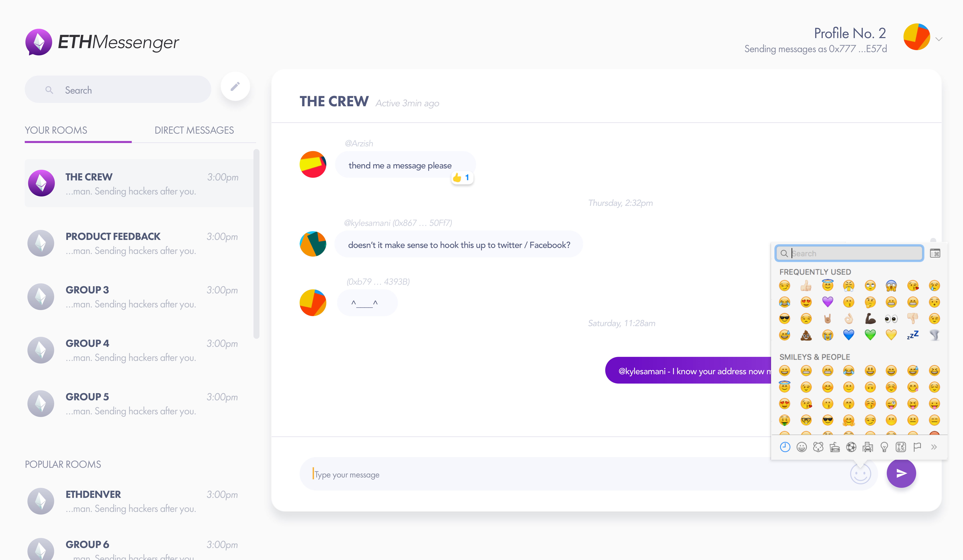This screenshot has width=963, height=560.
Task: Select the Recents clock category in emoji picker
Action: click(785, 447)
